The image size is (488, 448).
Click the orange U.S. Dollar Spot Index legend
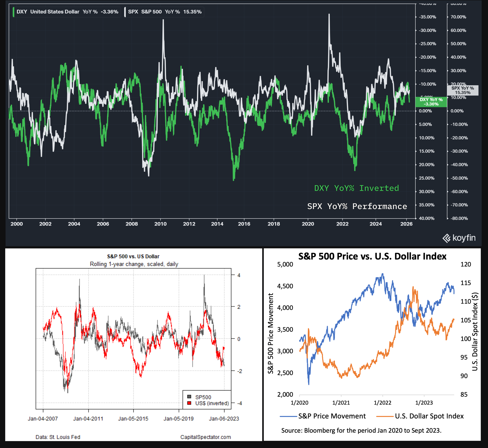[x=420, y=416]
